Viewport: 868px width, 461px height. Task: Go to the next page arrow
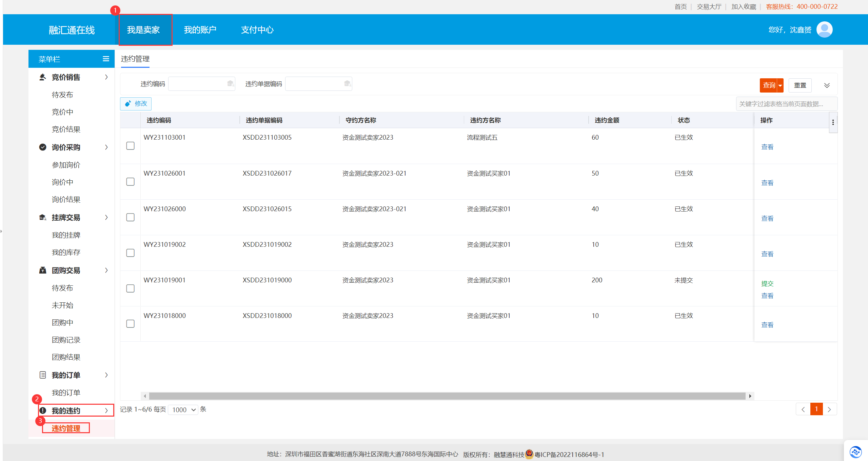point(829,409)
